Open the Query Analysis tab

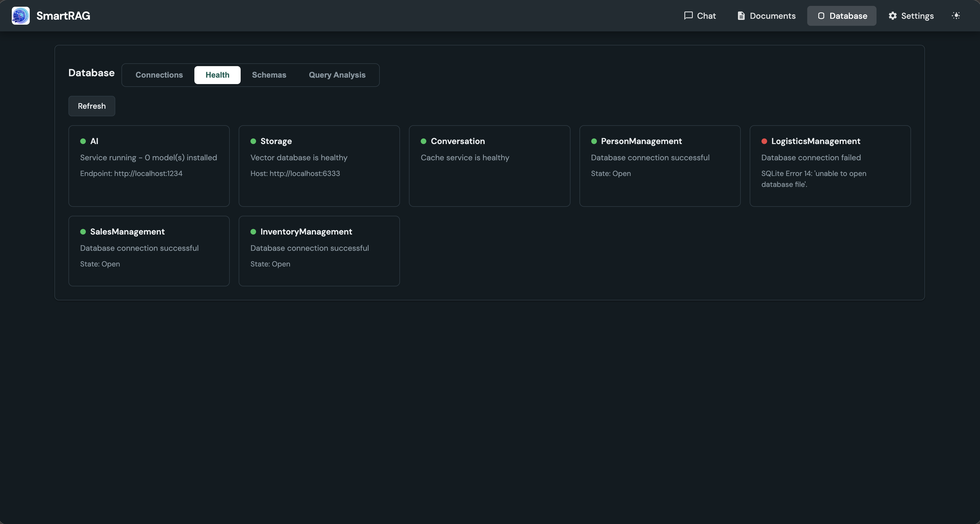coord(337,75)
